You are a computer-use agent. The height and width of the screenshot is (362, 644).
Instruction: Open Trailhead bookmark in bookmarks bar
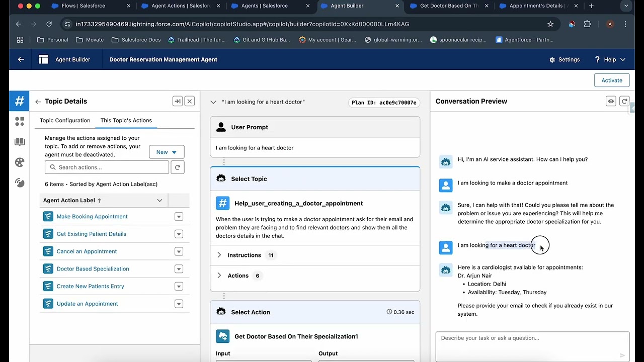tap(197, 40)
